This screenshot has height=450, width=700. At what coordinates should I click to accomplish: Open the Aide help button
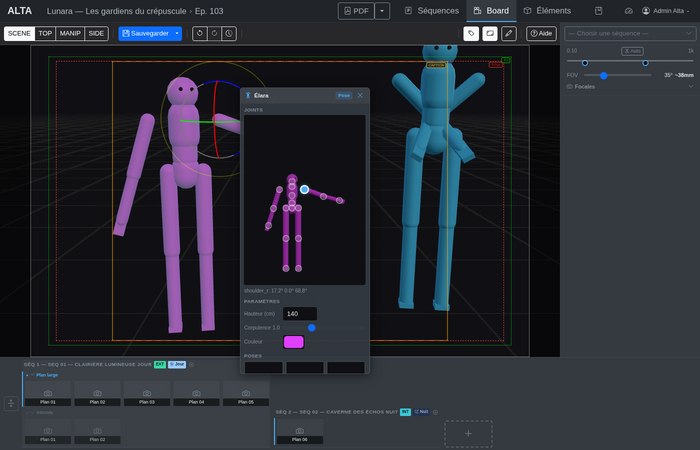click(541, 33)
